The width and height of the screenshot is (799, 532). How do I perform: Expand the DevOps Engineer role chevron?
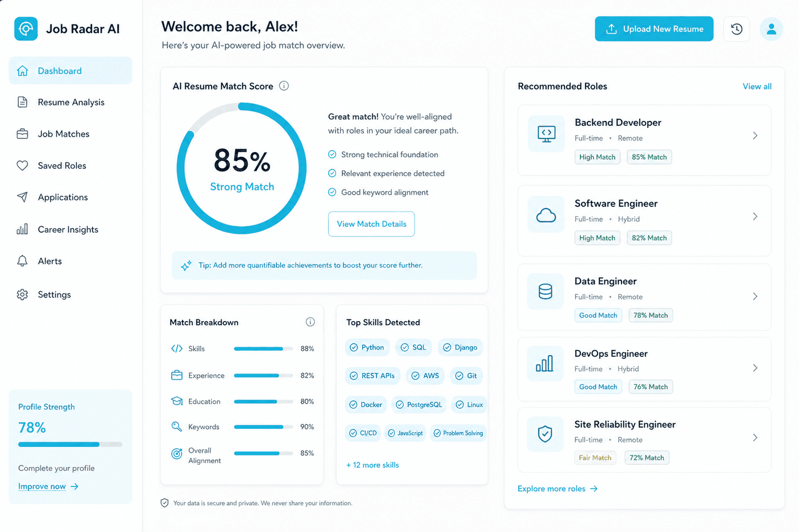(755, 368)
